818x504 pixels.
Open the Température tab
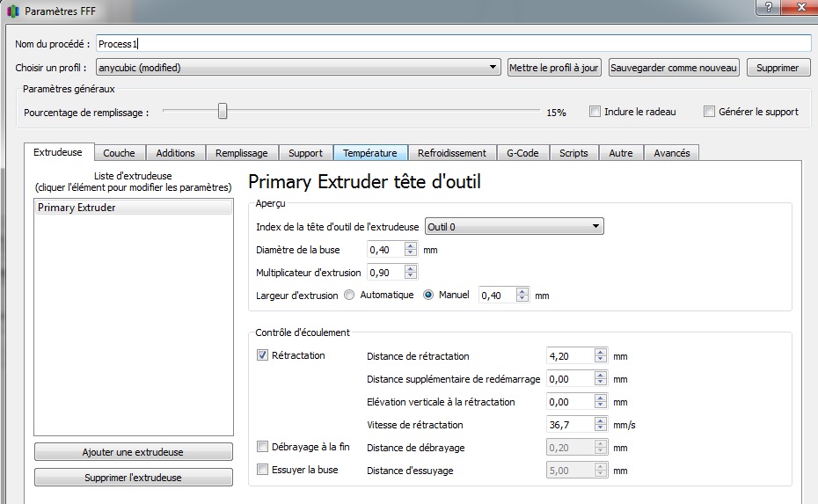[370, 153]
